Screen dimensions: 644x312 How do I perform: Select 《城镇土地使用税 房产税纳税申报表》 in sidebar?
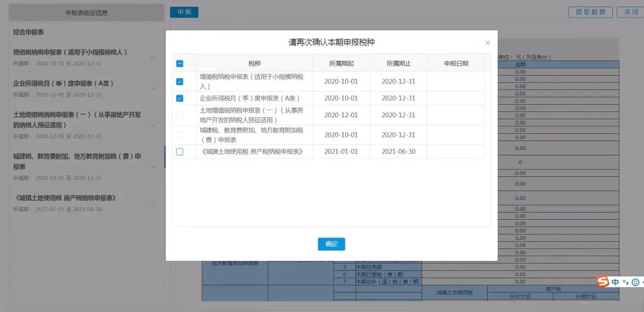coord(66,198)
